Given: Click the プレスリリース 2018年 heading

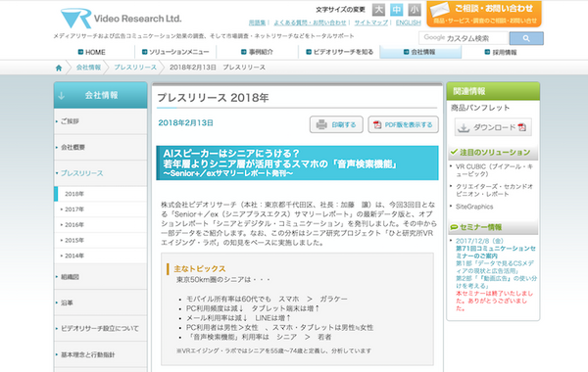Looking at the screenshot, I should [x=213, y=98].
